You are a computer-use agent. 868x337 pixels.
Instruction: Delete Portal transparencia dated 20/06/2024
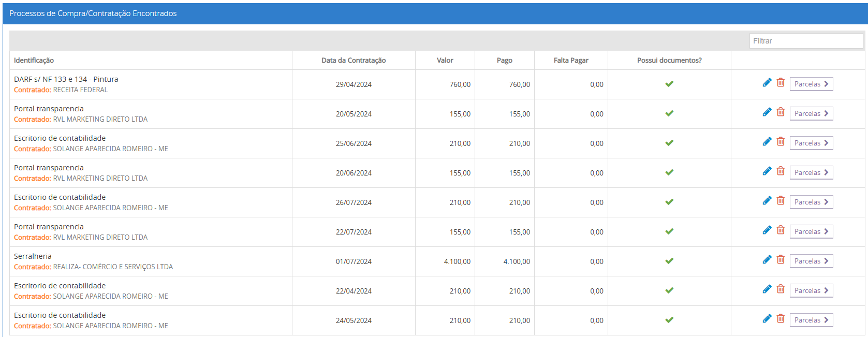781,171
